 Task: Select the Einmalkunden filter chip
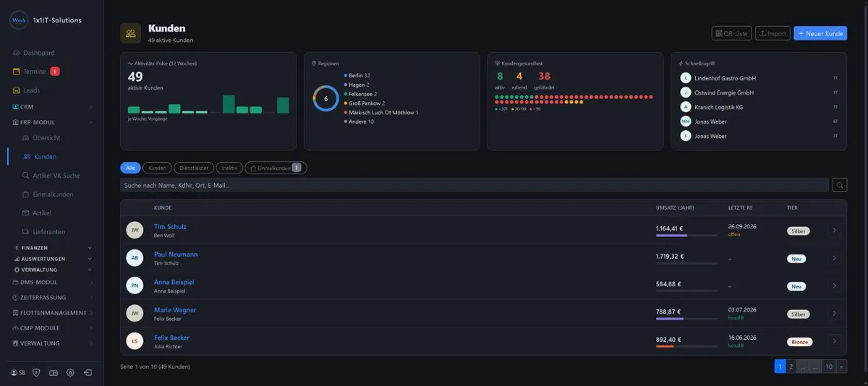click(276, 168)
